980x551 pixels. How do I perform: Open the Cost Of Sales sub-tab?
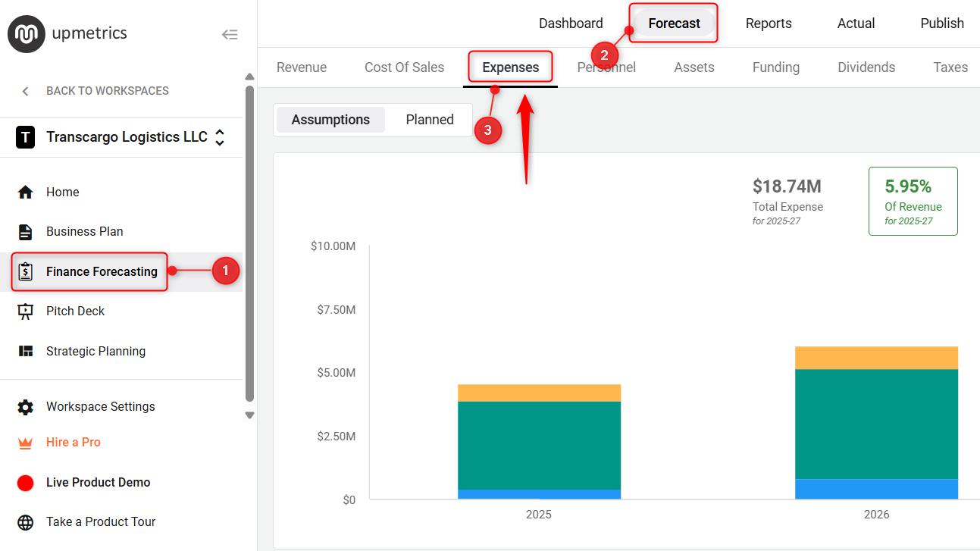405,67
